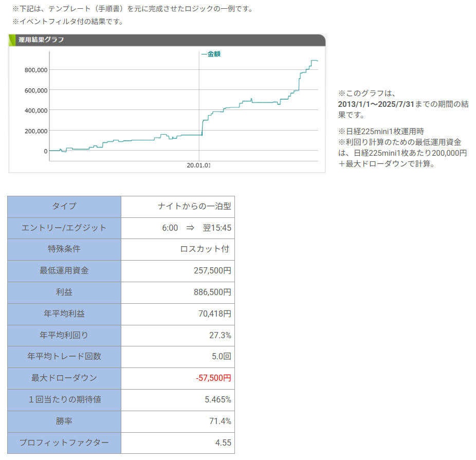Click the 800,000 y-axis label

coord(36,70)
